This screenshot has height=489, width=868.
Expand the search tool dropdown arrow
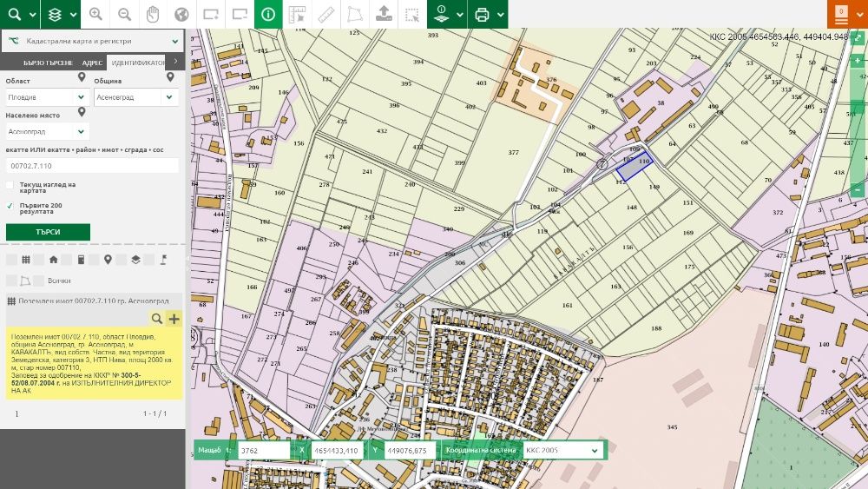(x=33, y=15)
